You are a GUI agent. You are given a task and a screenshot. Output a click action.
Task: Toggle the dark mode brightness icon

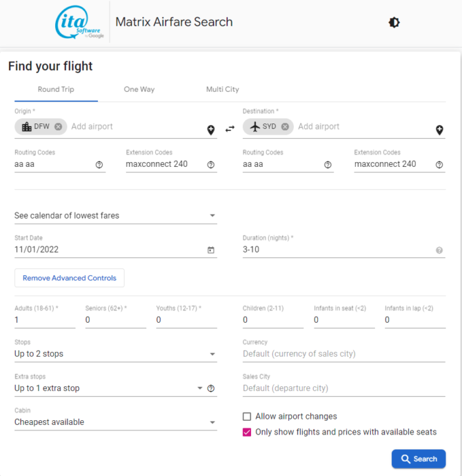pos(394,23)
